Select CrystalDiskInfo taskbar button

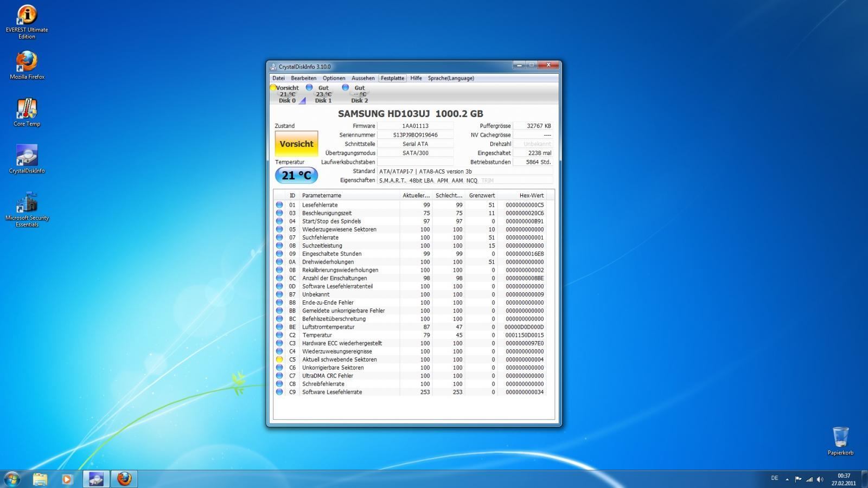(95, 479)
